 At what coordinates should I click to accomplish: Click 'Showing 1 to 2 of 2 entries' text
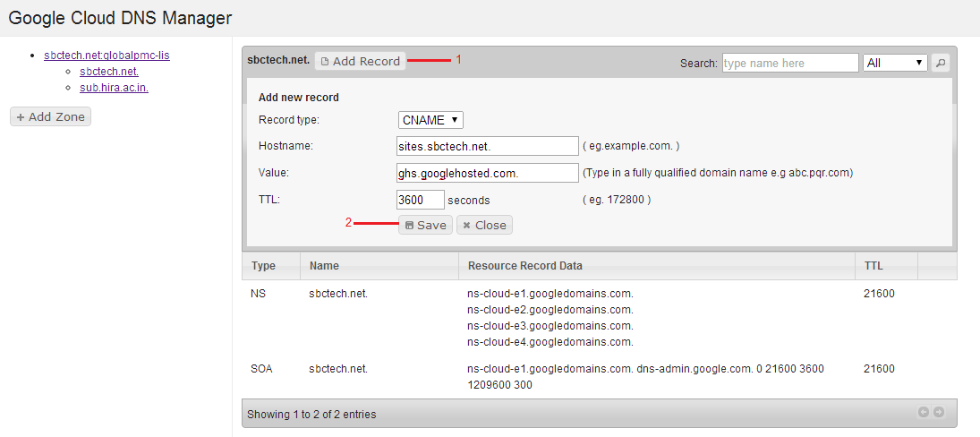click(311, 414)
